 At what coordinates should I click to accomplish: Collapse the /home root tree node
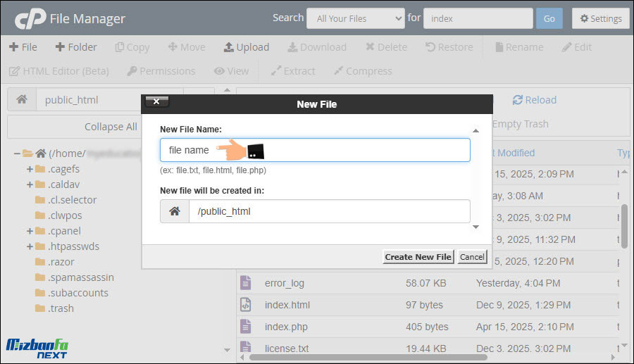[x=17, y=153]
